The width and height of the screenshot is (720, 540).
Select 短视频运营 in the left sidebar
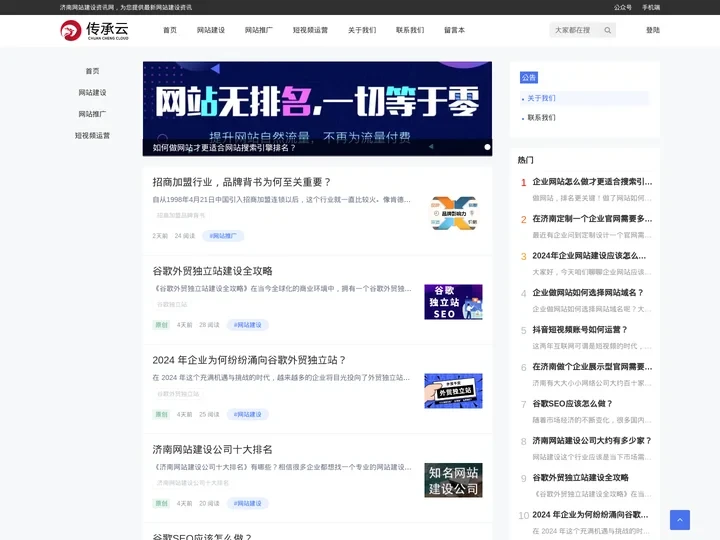92,135
